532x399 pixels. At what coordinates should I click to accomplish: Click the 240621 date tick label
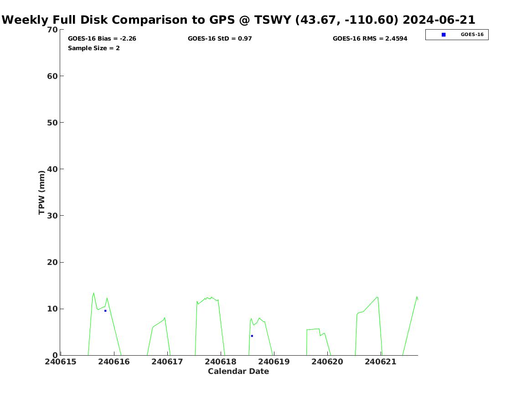click(x=380, y=362)
